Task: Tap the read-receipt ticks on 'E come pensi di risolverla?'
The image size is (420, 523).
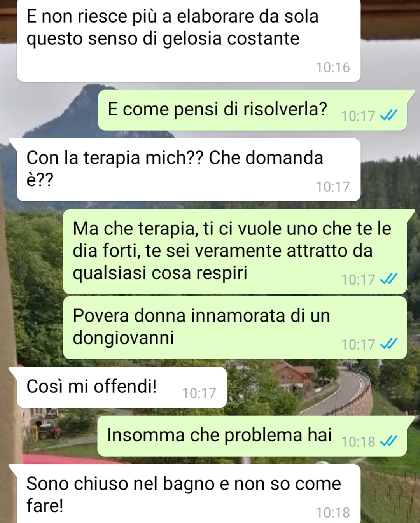Action: 388,115
